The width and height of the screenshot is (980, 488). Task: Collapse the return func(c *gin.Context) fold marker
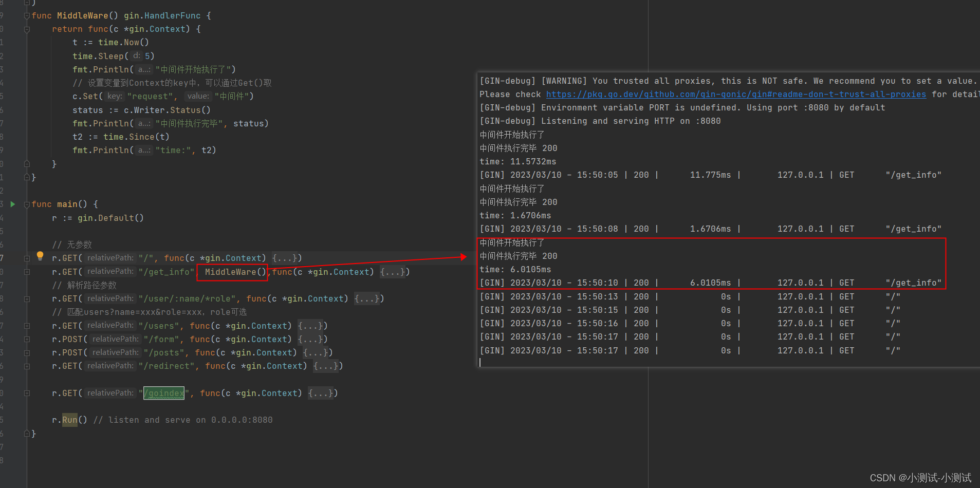(27, 29)
